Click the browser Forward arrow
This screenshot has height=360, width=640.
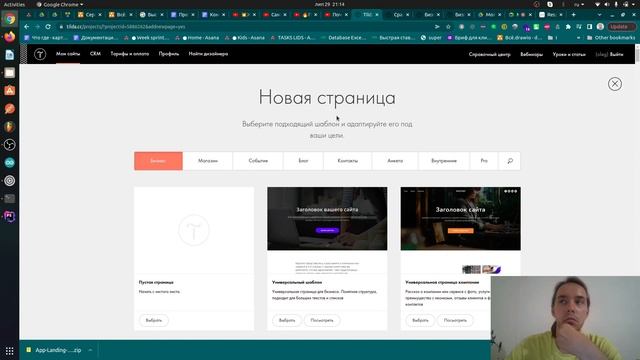coord(37,27)
